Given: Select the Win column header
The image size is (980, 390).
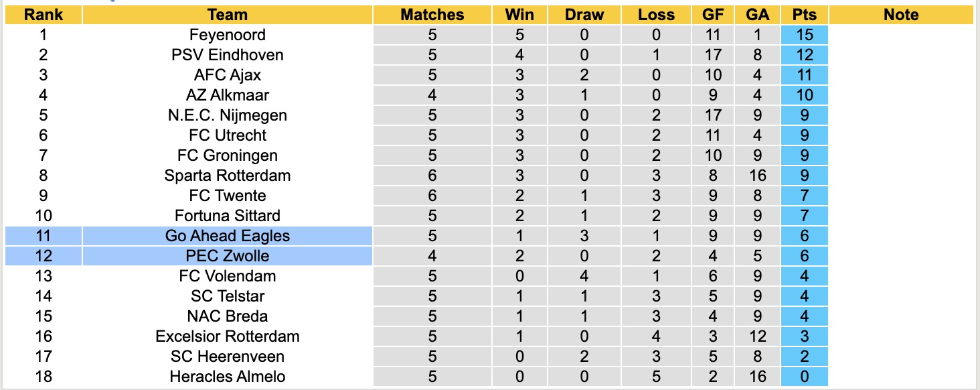Looking at the screenshot, I should pos(521,15).
